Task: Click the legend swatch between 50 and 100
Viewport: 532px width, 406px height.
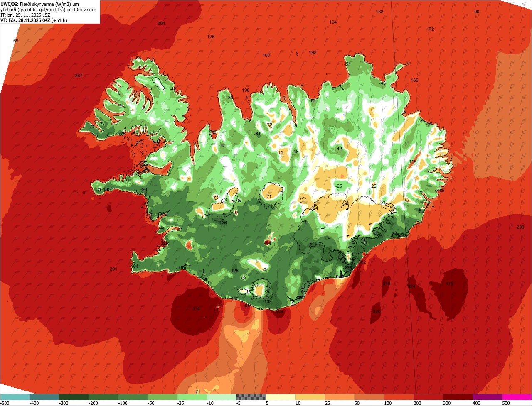Action: [x=369, y=397]
